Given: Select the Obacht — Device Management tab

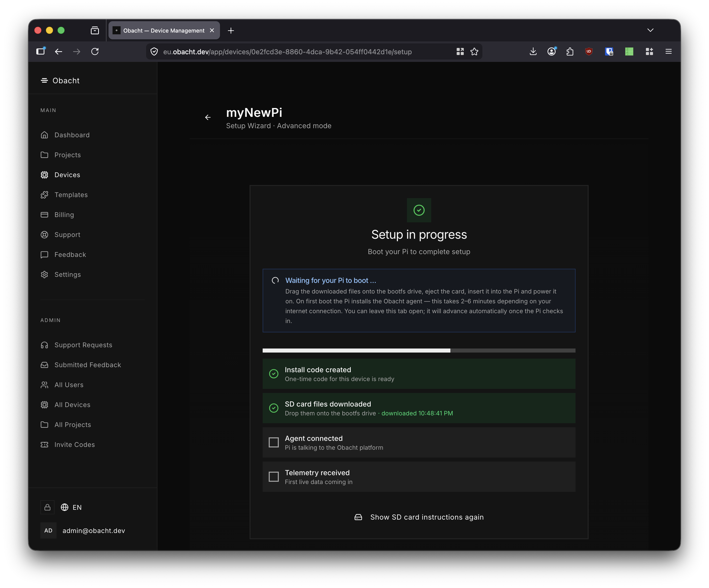Looking at the screenshot, I should click(164, 30).
